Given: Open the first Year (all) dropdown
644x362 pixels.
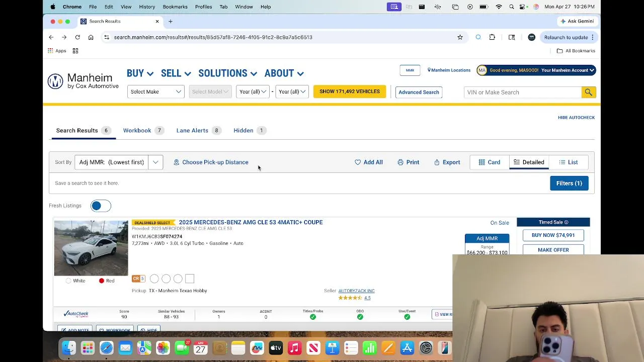Looking at the screenshot, I should click(253, 92).
